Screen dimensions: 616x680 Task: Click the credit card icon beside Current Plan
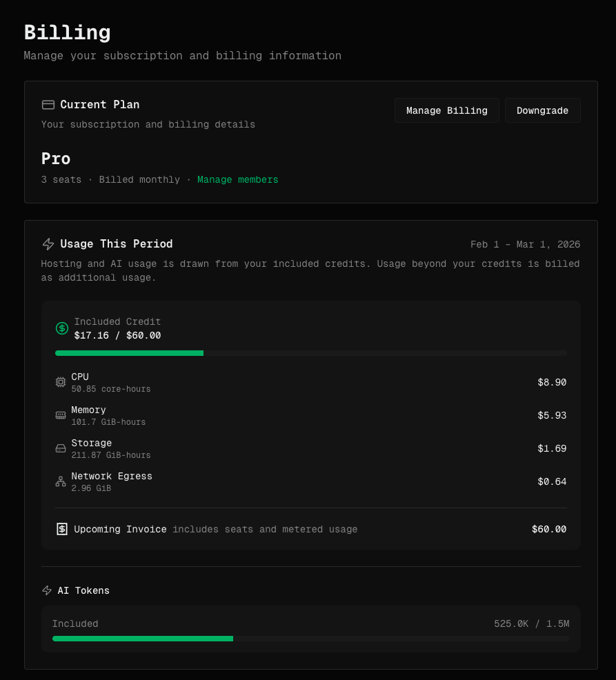(48, 105)
